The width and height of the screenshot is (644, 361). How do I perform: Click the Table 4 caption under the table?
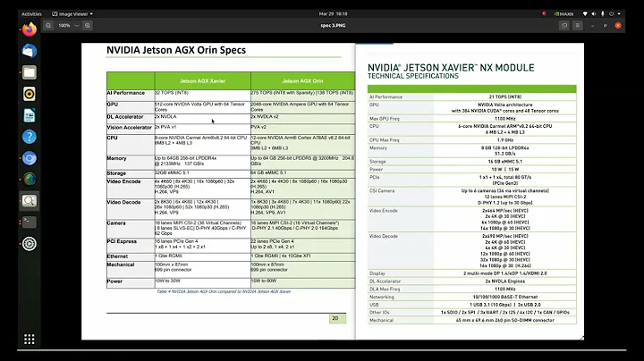(224, 291)
